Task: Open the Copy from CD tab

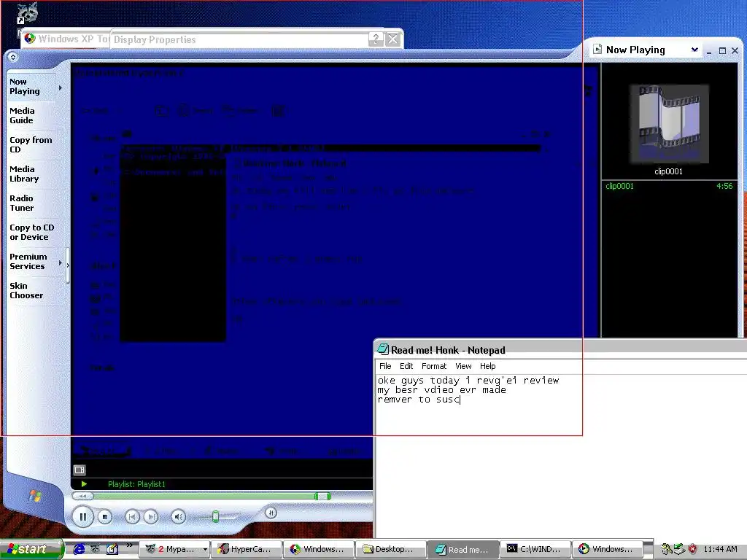Action: tap(31, 145)
